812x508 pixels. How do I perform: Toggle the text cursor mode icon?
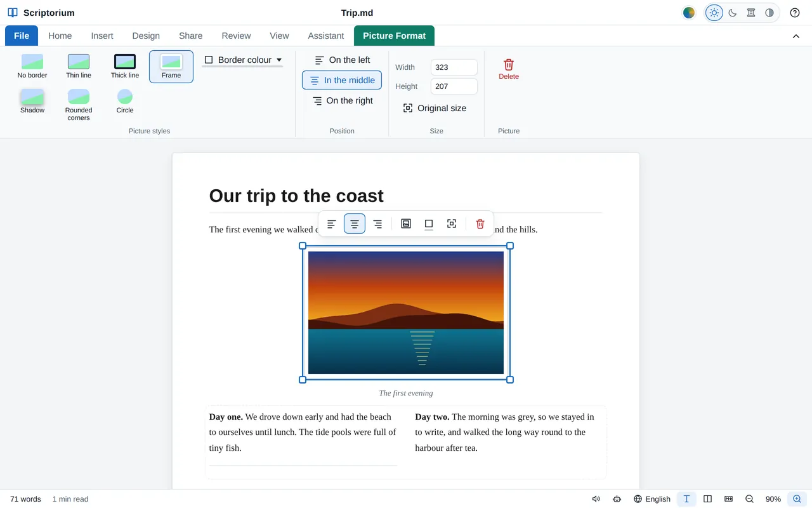(x=686, y=499)
